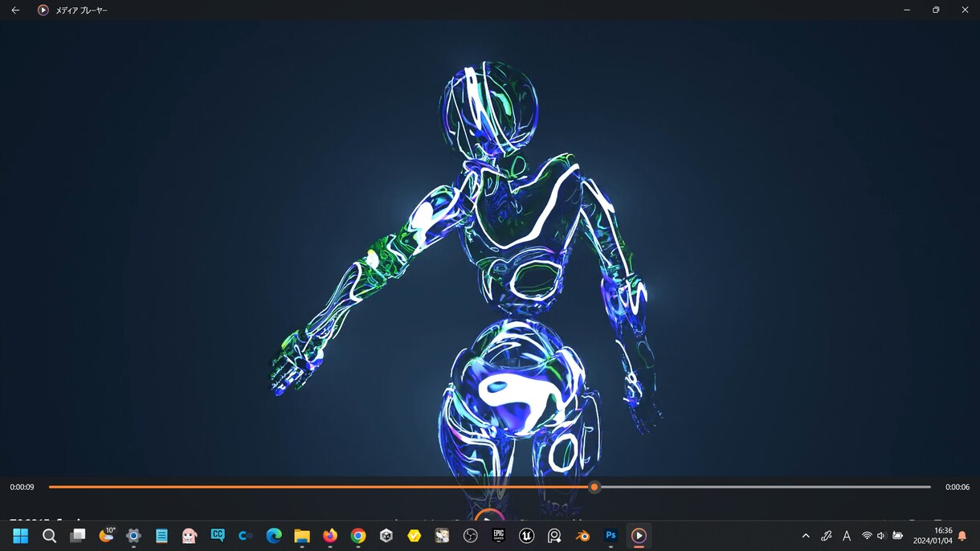This screenshot has height=551, width=980.
Task: Click the Media Player app icon in the title bar
Action: point(43,10)
